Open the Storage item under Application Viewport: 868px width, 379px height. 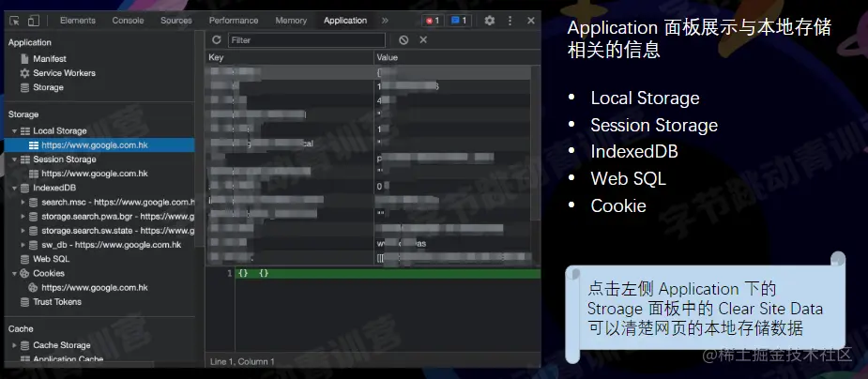click(x=48, y=87)
